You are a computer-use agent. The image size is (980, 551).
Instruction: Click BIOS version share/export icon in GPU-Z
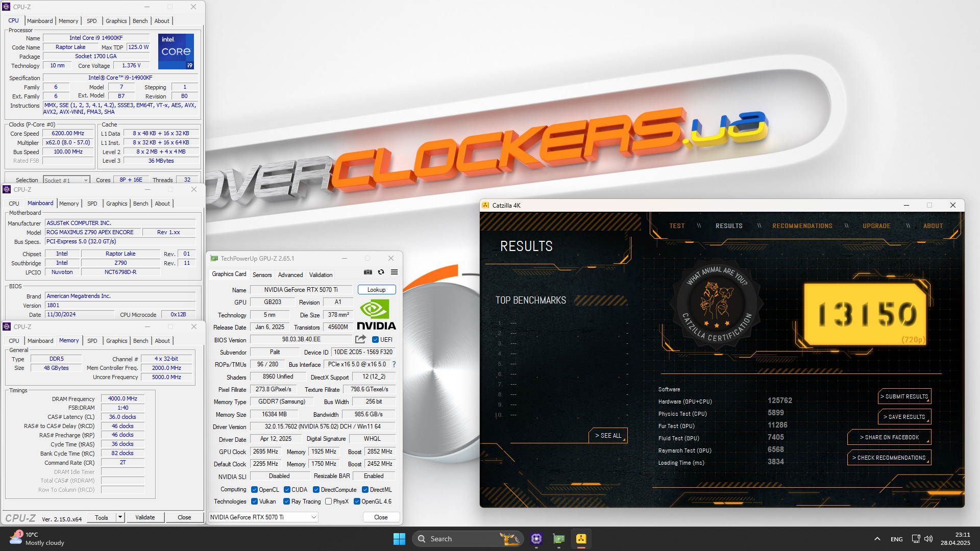[360, 339]
